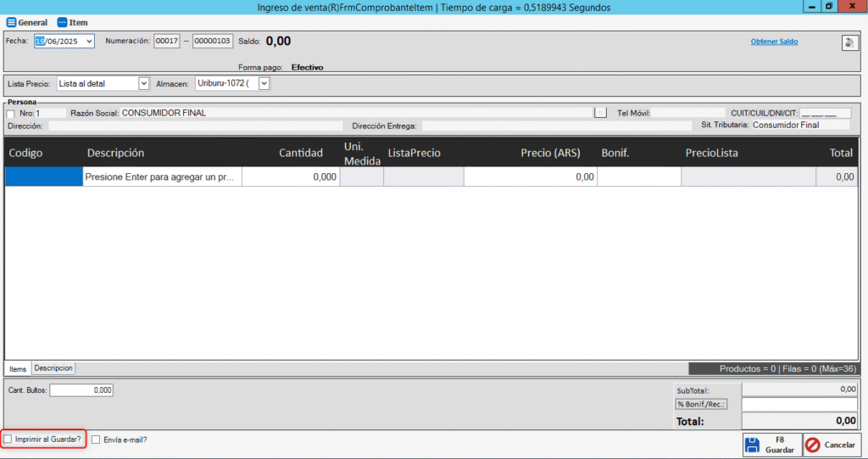Click the Cantidad cell showing 0,000

292,176
